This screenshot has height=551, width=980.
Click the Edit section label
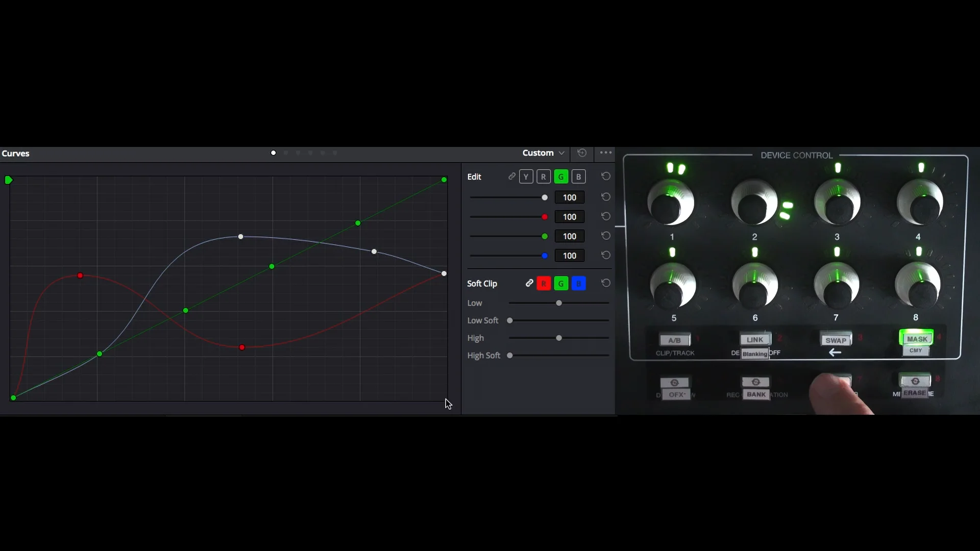pos(474,177)
